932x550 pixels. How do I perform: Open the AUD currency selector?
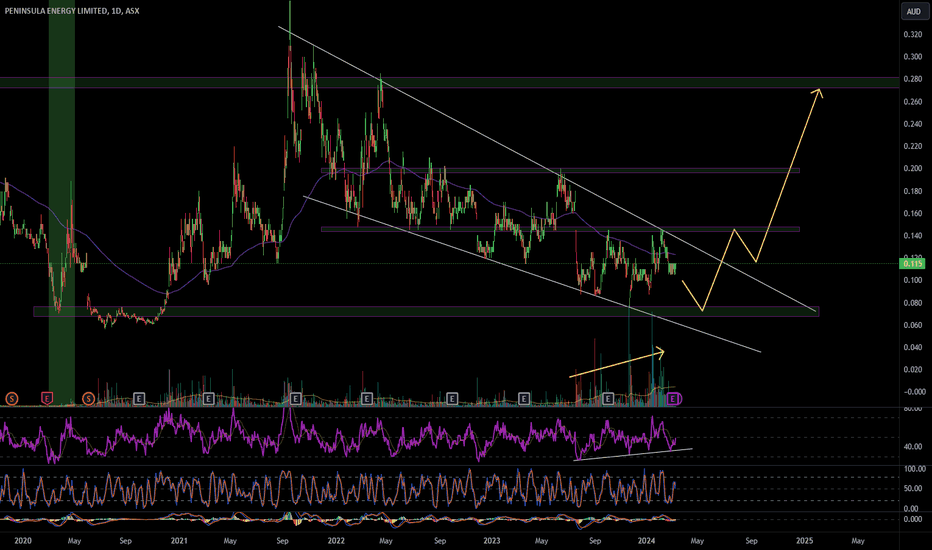[x=914, y=11]
